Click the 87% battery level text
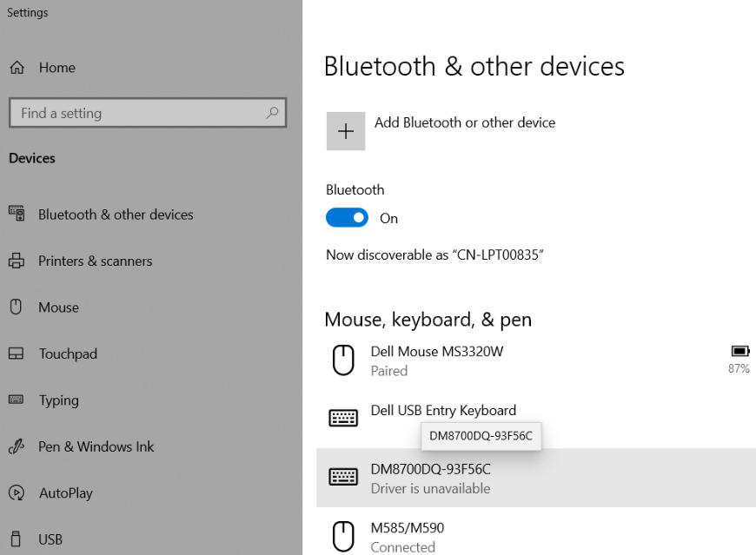This screenshot has width=756, height=555. [x=739, y=368]
